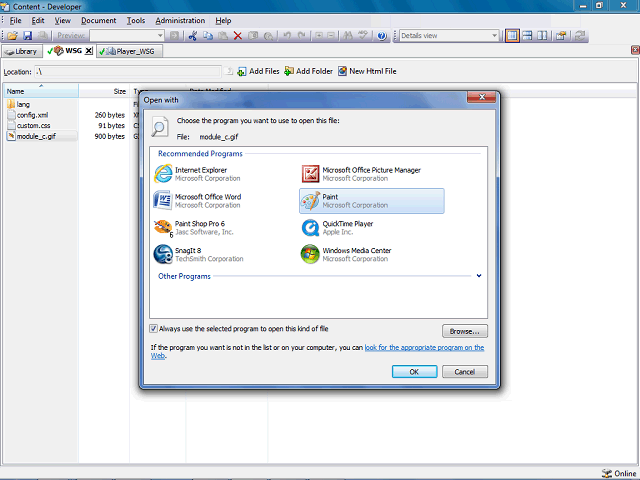Open the Edit menu
The width and height of the screenshot is (640, 480).
[x=38, y=20]
